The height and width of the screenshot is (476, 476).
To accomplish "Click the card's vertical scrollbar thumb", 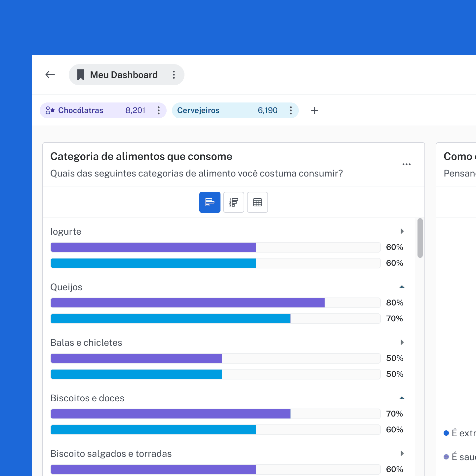I will point(420,238).
